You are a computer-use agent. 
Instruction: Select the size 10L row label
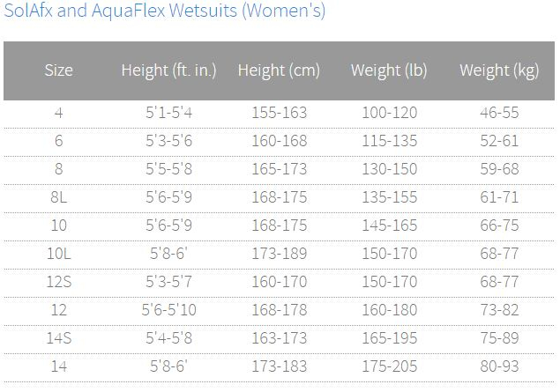pos(58,254)
